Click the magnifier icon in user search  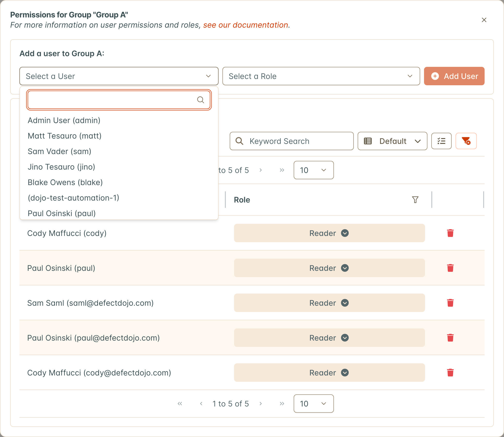pyautogui.click(x=201, y=100)
